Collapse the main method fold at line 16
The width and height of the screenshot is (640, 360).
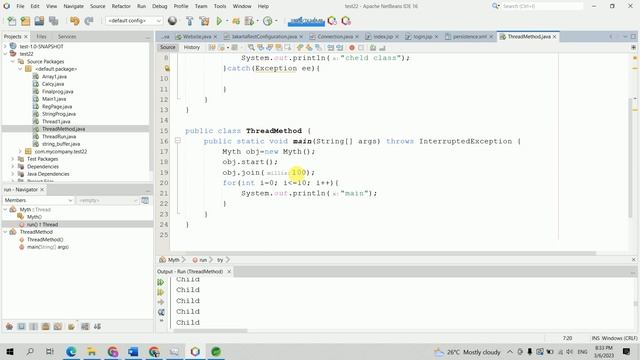pyautogui.click(x=178, y=141)
